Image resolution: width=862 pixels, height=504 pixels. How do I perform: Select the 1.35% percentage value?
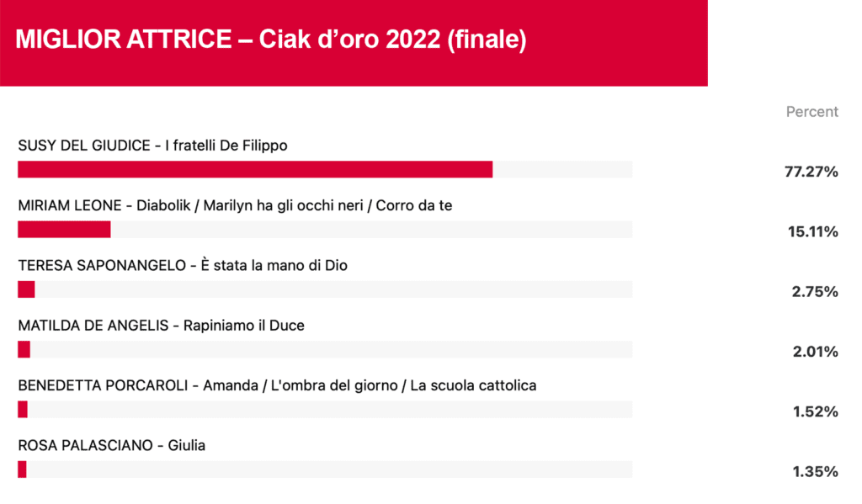(815, 471)
